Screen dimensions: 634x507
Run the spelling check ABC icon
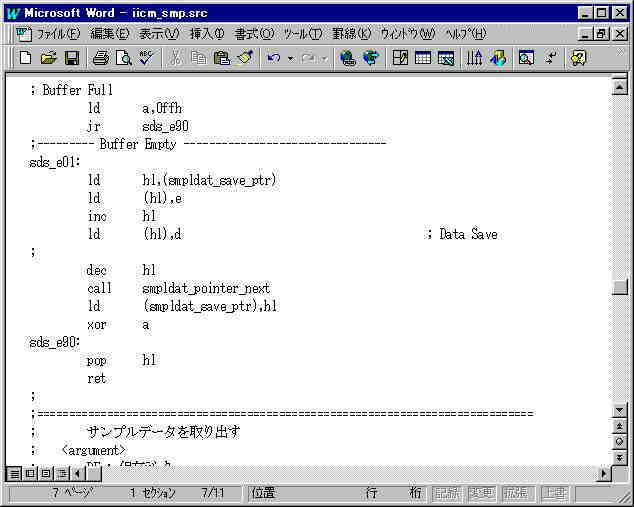(x=146, y=58)
